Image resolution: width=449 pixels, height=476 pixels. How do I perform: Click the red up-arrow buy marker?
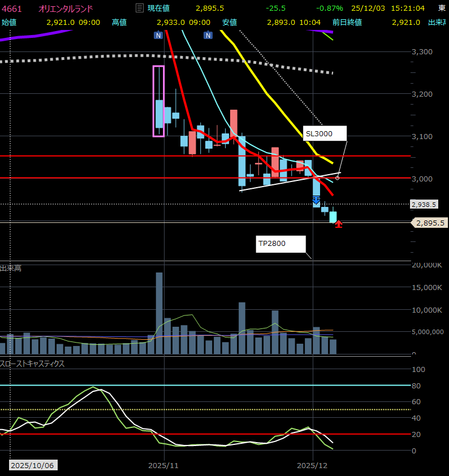tap(338, 224)
